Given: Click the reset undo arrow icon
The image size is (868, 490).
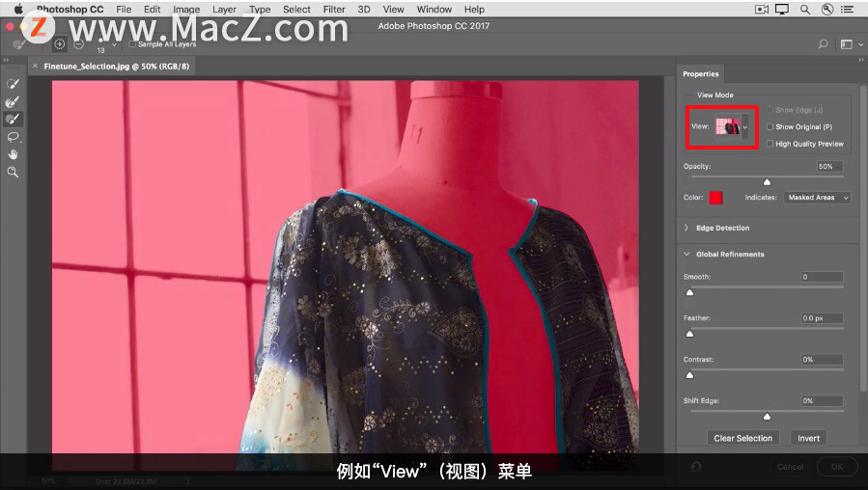Looking at the screenshot, I should pyautogui.click(x=696, y=466).
